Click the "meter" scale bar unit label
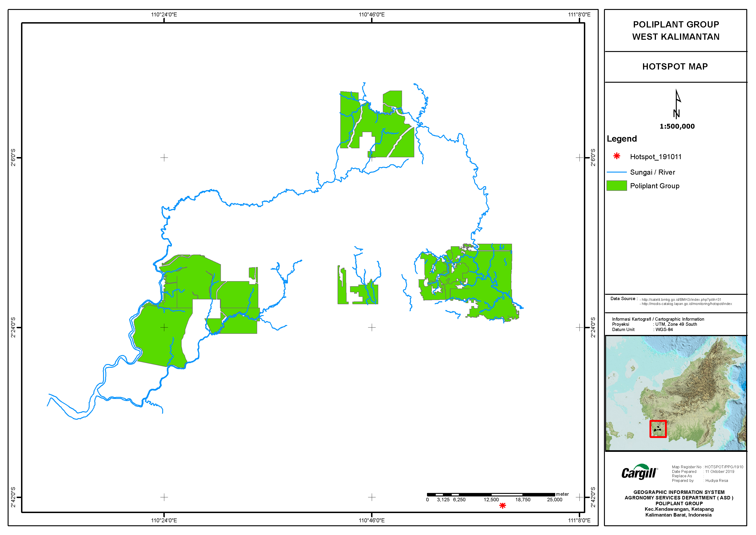The image size is (756, 535). pos(562,494)
